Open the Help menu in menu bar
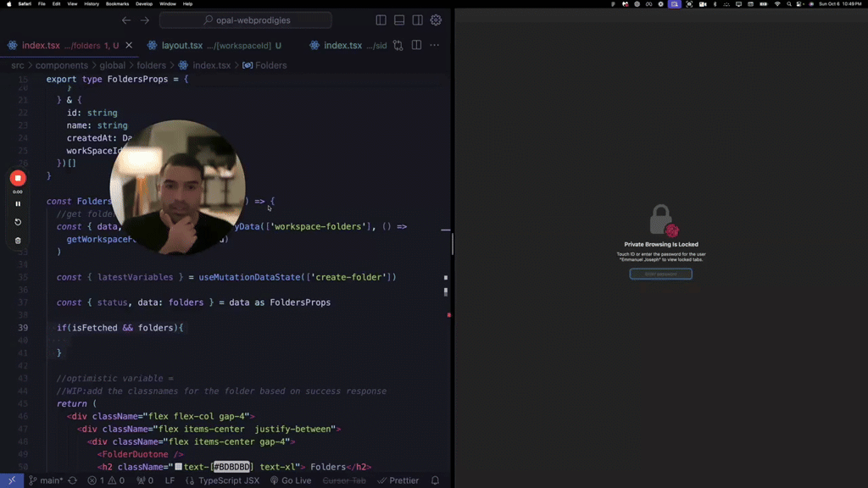Screen dimensions: 868x488 point(187,4)
